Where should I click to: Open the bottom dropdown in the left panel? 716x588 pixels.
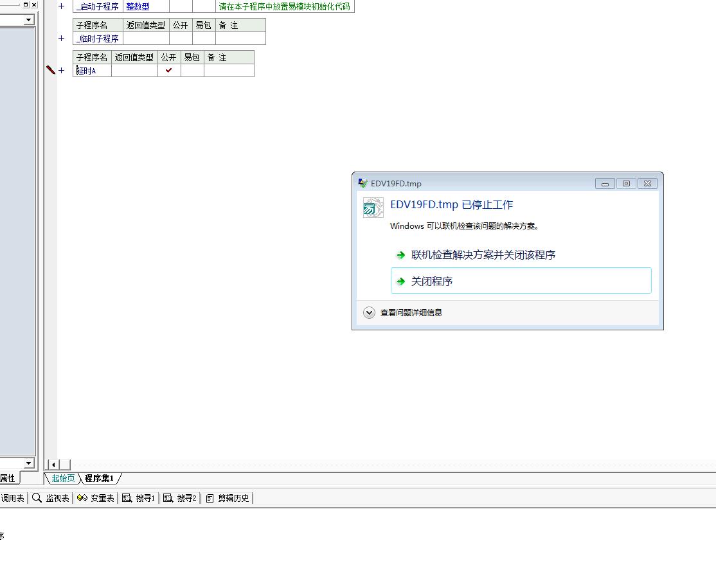pyautogui.click(x=29, y=463)
